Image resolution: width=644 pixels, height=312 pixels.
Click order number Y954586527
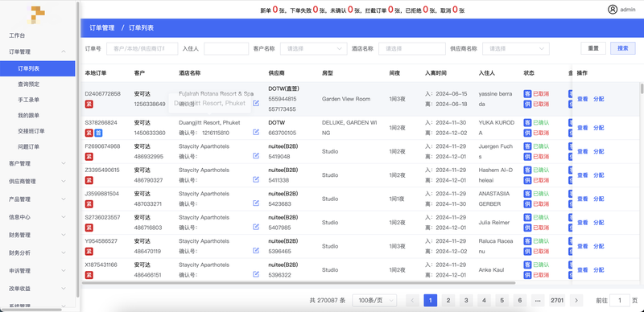click(x=101, y=241)
